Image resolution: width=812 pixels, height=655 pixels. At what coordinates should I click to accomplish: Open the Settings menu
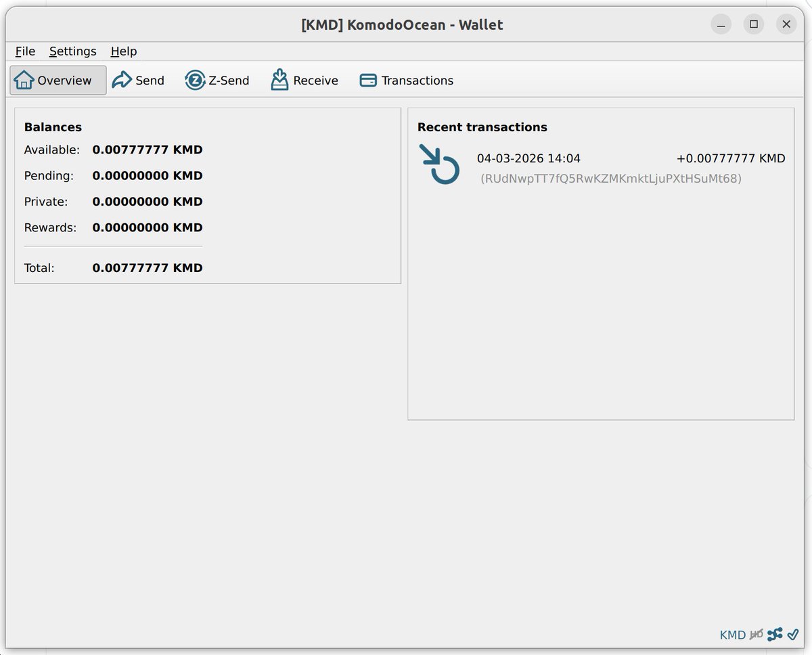[73, 51]
